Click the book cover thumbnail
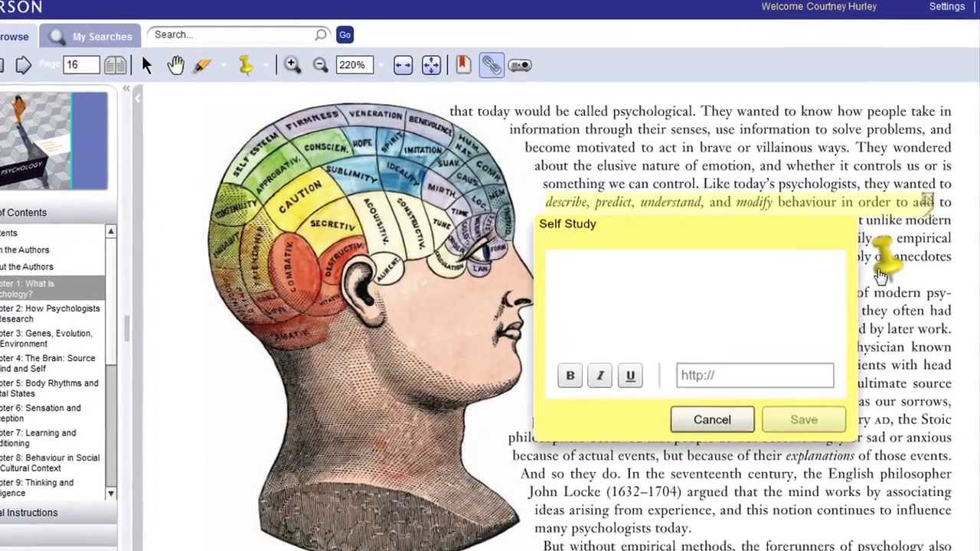Viewport: 980px width, 551px height. click(x=54, y=141)
